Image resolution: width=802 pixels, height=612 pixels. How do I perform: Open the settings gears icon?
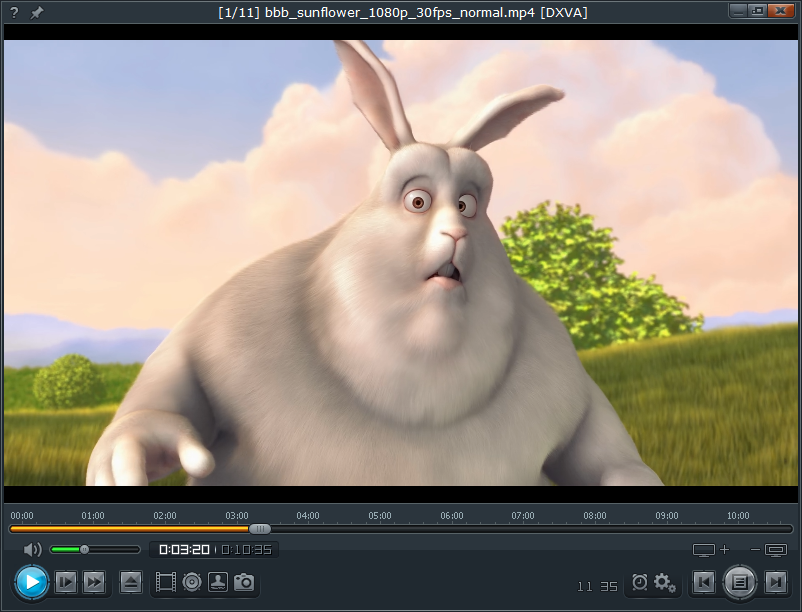[x=665, y=582]
